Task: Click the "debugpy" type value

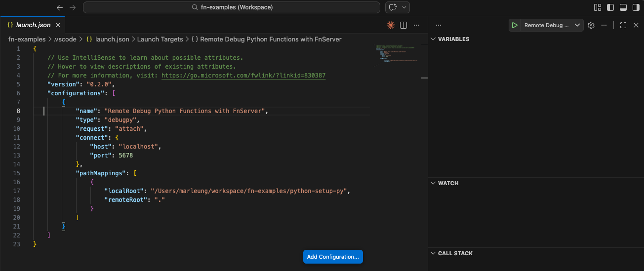Action: 122,120
